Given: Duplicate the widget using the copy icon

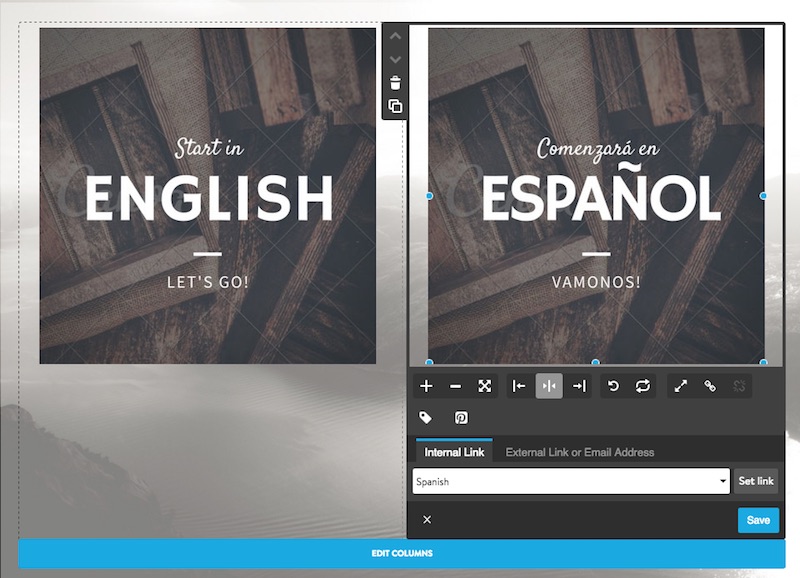Looking at the screenshot, I should (x=395, y=107).
